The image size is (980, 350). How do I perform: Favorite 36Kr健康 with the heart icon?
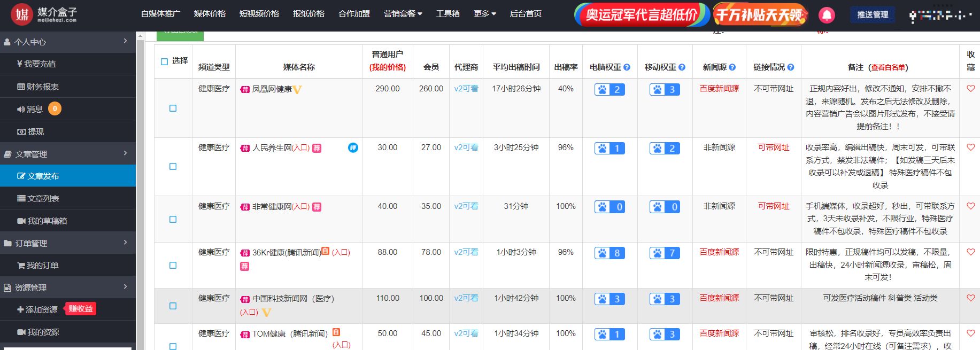971,252
